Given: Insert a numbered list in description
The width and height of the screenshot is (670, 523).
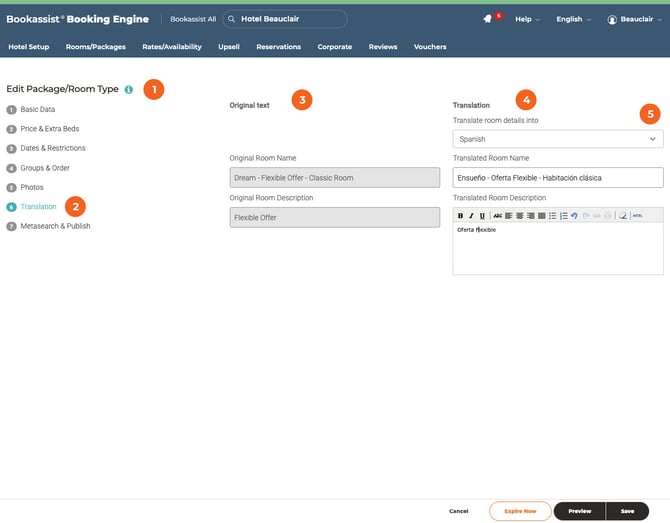Looking at the screenshot, I should coord(564,215).
